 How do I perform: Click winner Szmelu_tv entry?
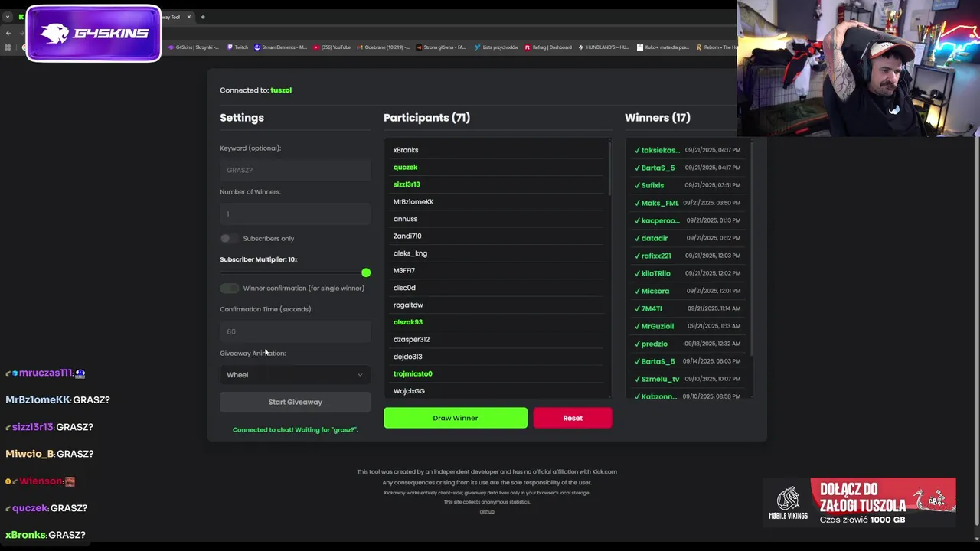687,379
